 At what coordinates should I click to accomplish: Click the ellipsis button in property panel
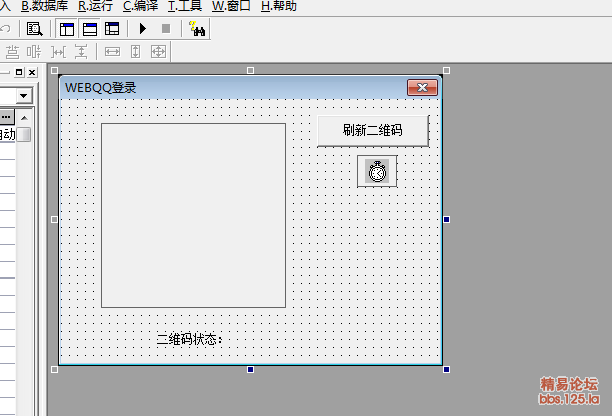pyautogui.click(x=7, y=117)
